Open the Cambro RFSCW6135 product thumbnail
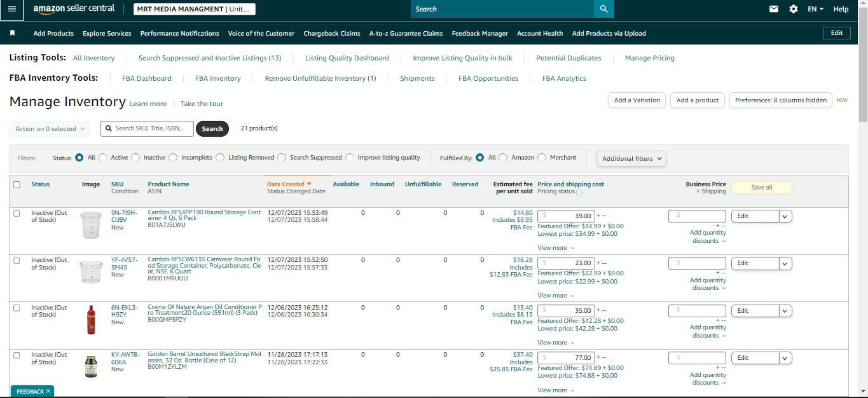Screen dimensions: 868x398 pyautogui.click(x=91, y=271)
